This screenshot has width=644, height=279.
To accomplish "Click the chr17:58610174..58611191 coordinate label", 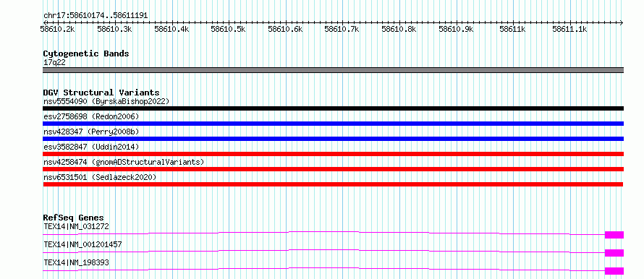I will (96, 16).
